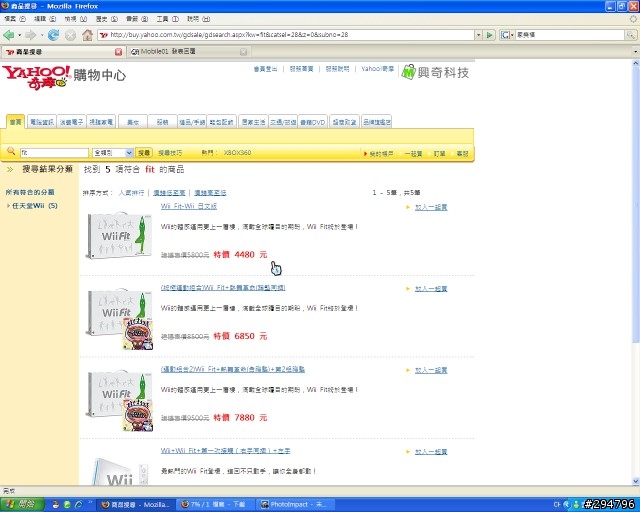Click the Yahoo!奇摩 link in top navigation

(x=378, y=69)
